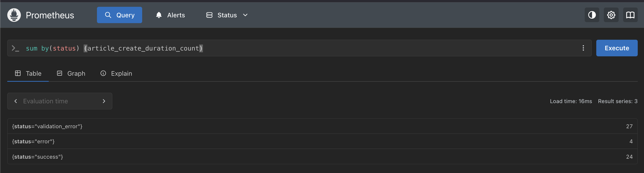This screenshot has height=173, width=644.
Task: Select the status="validation_error" result row
Action: pos(322,126)
